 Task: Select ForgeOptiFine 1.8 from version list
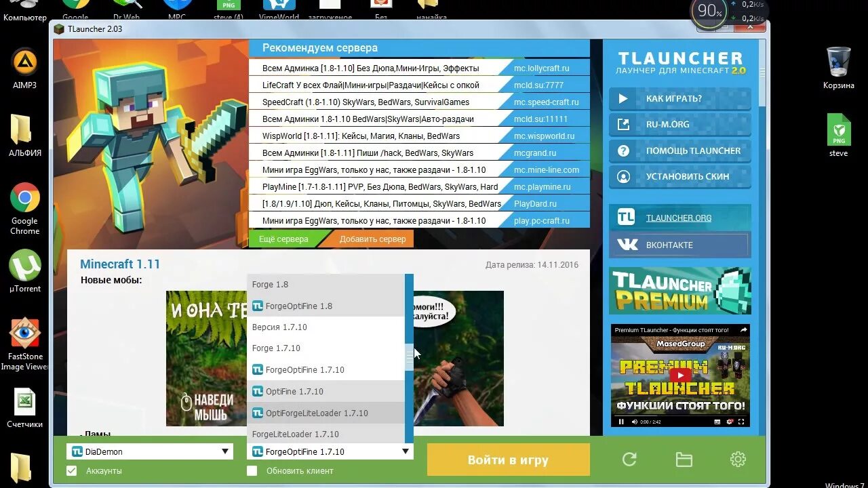(x=326, y=306)
